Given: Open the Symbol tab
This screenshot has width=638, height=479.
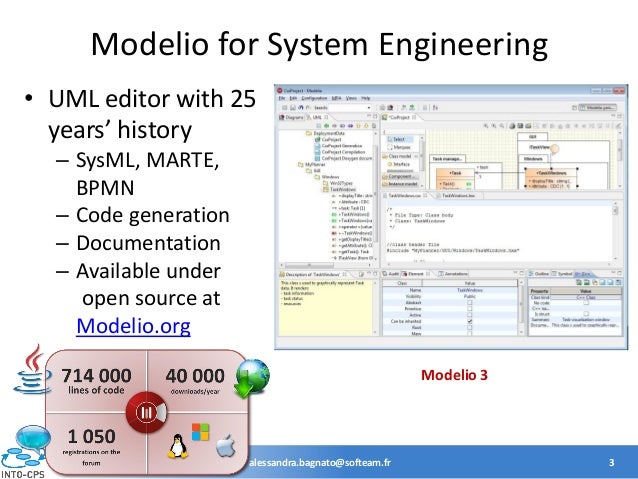Looking at the screenshot, I should click(x=562, y=274).
